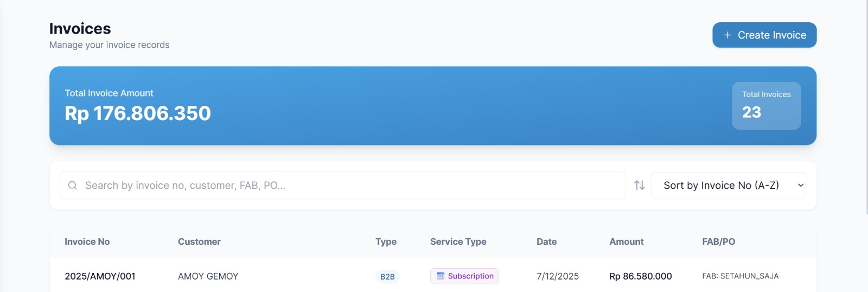The height and width of the screenshot is (292, 868).
Task: Click the calendar icon in Subscription badge
Action: (x=441, y=276)
